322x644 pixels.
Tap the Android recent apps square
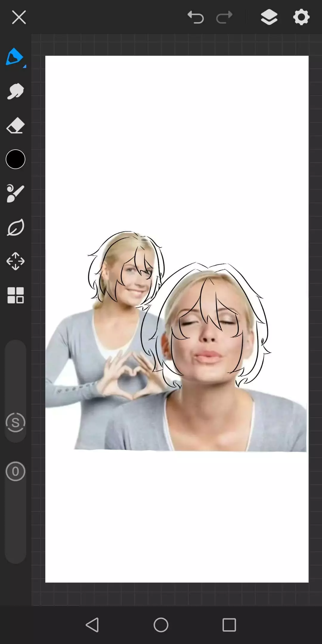pos(229,625)
